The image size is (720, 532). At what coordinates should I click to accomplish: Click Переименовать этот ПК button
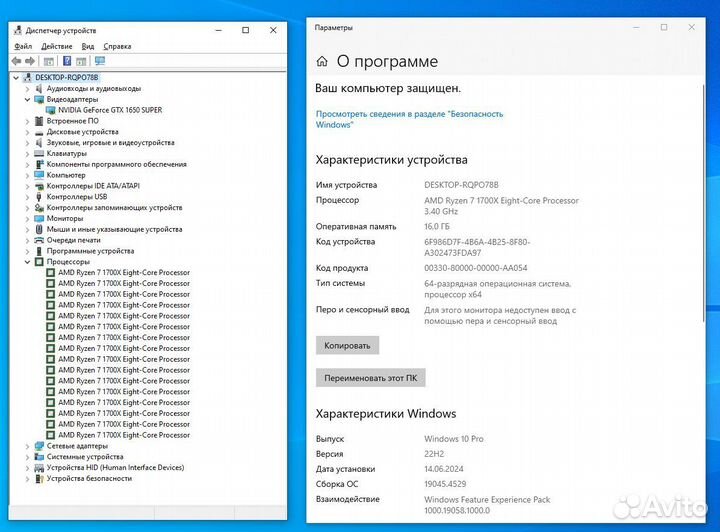[x=371, y=378]
